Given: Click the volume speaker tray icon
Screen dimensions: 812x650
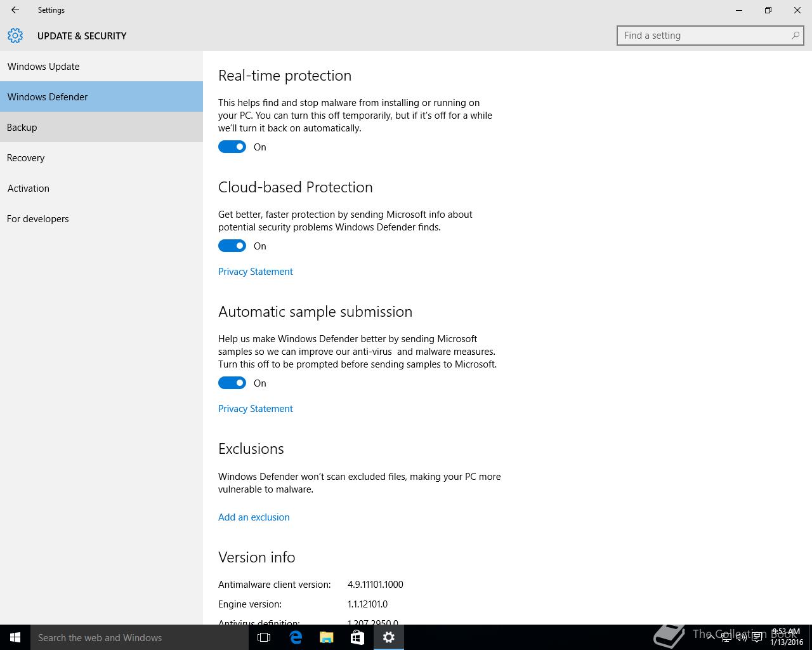Looking at the screenshot, I should point(741,637).
